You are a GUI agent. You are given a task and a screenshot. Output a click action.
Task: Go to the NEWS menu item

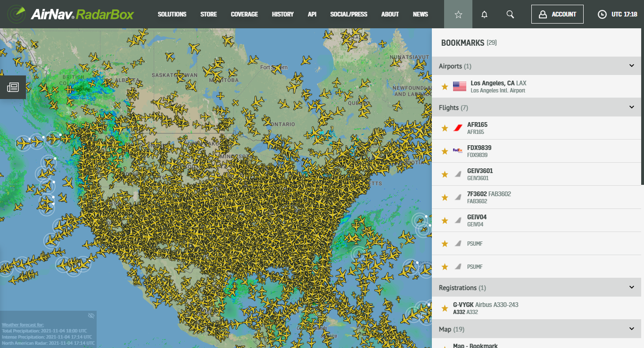421,14
